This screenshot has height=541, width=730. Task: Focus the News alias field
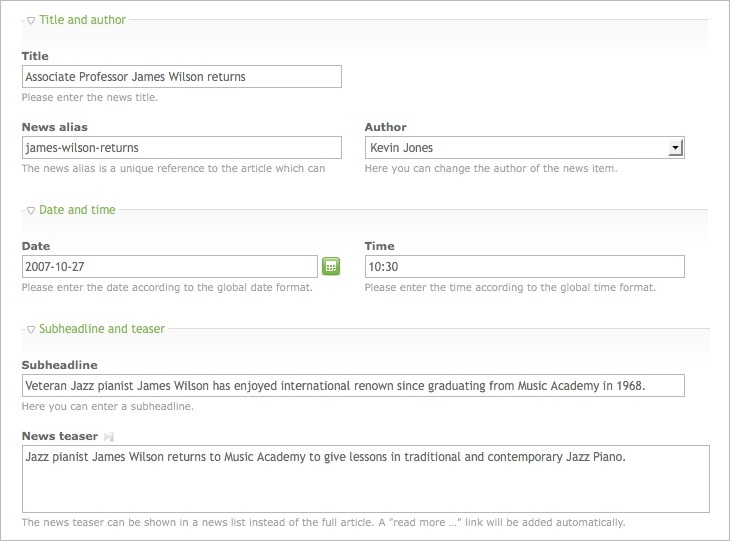pyautogui.click(x=182, y=148)
